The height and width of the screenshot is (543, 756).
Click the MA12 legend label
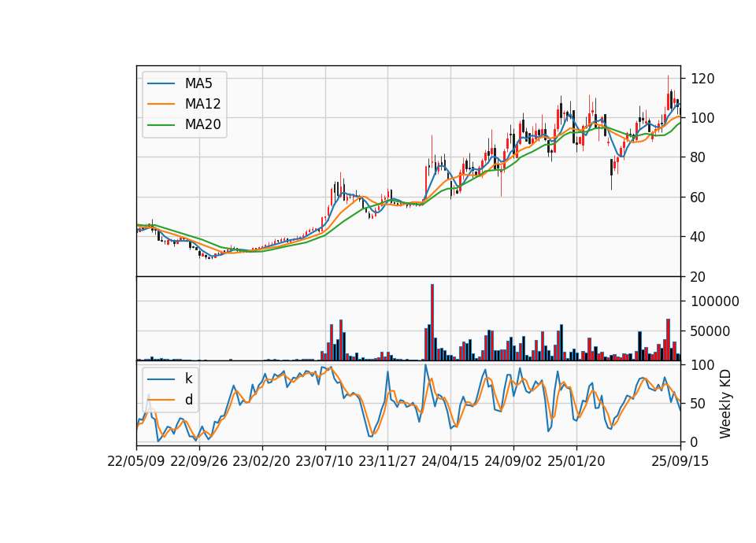202,104
